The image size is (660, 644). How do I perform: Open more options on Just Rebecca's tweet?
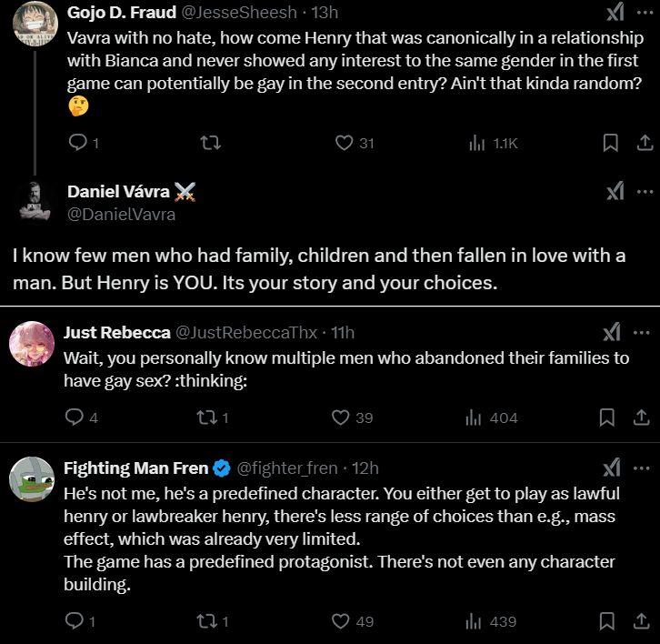click(x=645, y=332)
